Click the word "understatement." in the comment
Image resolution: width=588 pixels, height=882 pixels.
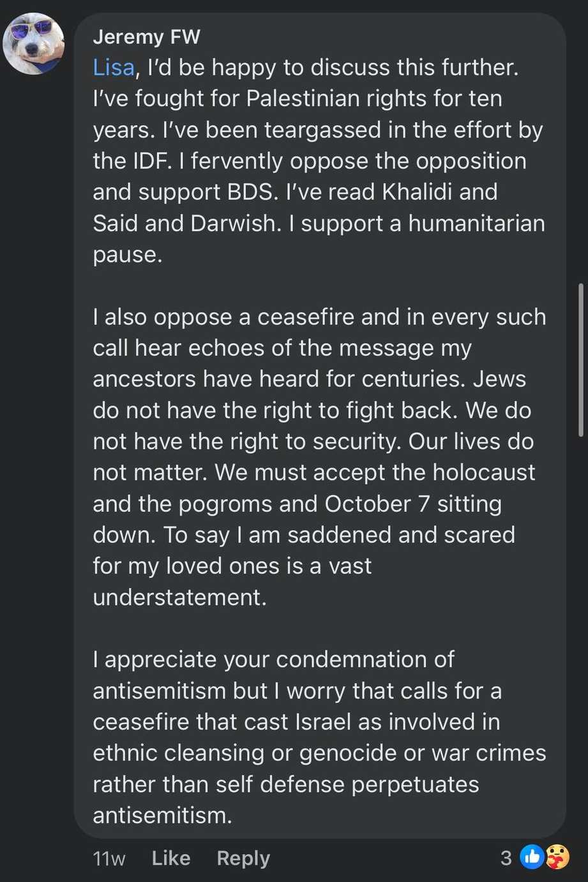pos(179,597)
